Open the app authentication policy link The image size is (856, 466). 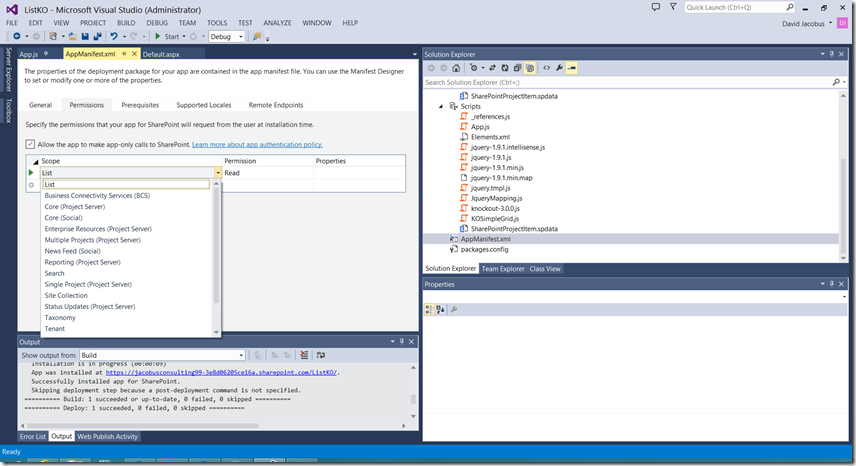(x=257, y=145)
